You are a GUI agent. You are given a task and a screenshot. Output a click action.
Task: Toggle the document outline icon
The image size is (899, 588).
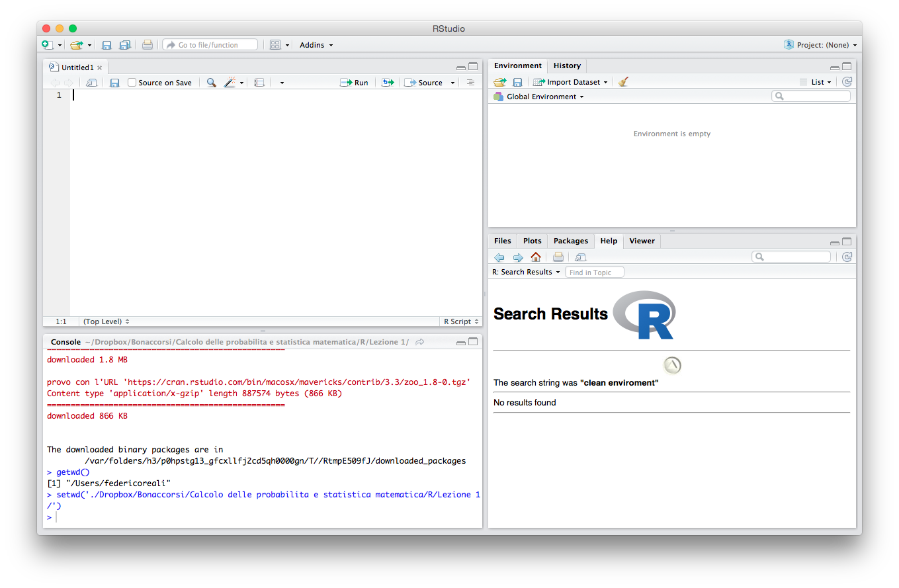pyautogui.click(x=470, y=83)
